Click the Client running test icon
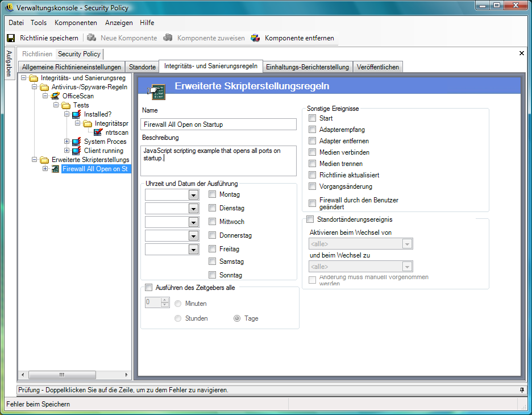The height and width of the screenshot is (415, 532). pos(77,150)
